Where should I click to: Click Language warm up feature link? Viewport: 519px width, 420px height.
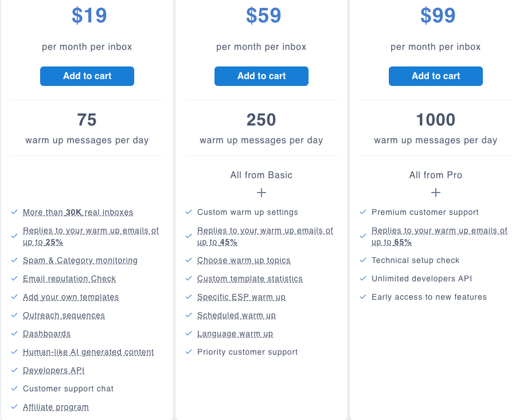(x=235, y=333)
